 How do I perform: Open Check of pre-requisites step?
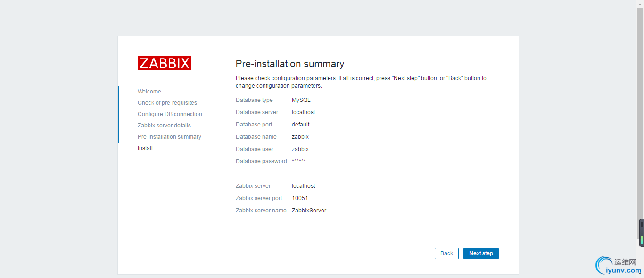point(167,103)
